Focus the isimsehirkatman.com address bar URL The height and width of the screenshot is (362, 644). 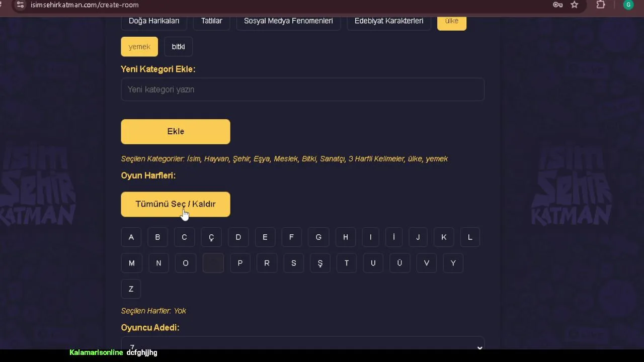tap(85, 5)
